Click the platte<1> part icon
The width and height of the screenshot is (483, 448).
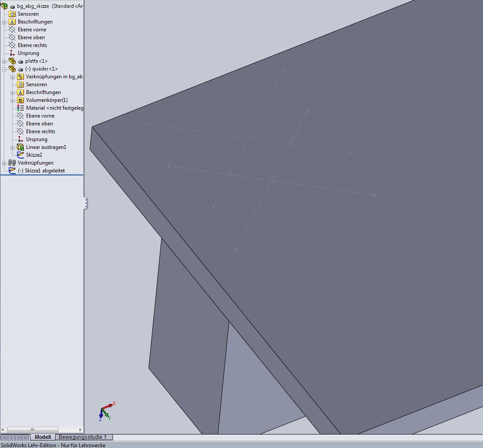pos(12,61)
